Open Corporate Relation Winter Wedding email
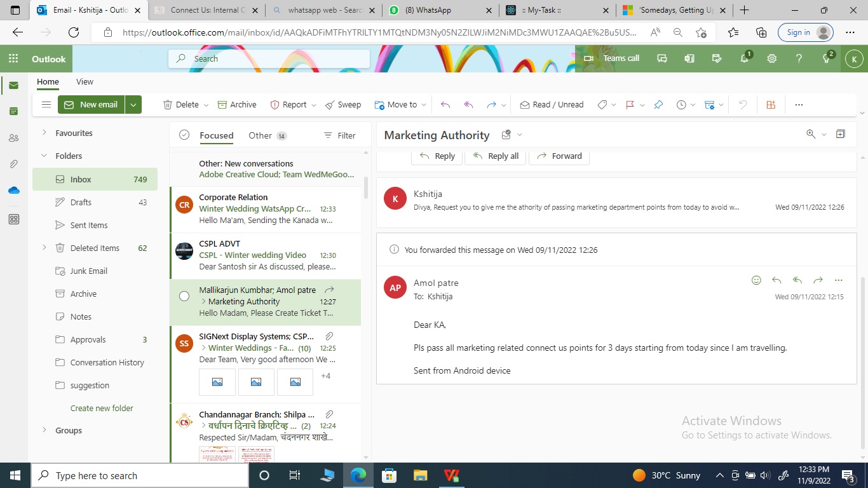868x488 pixels. click(x=266, y=209)
